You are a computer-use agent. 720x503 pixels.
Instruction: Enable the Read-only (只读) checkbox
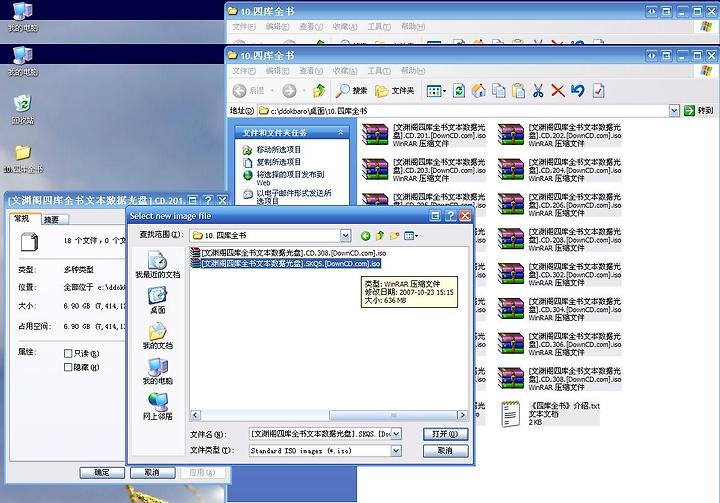point(68,353)
